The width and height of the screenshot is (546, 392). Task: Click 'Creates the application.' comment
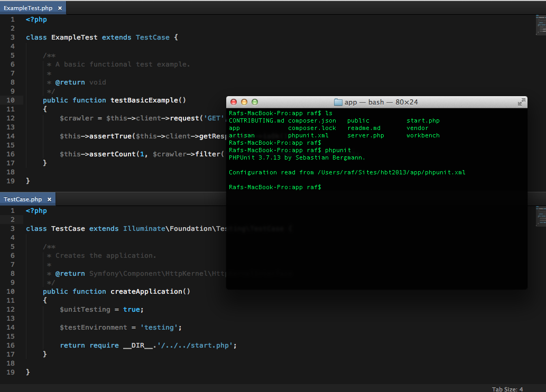(x=106, y=256)
